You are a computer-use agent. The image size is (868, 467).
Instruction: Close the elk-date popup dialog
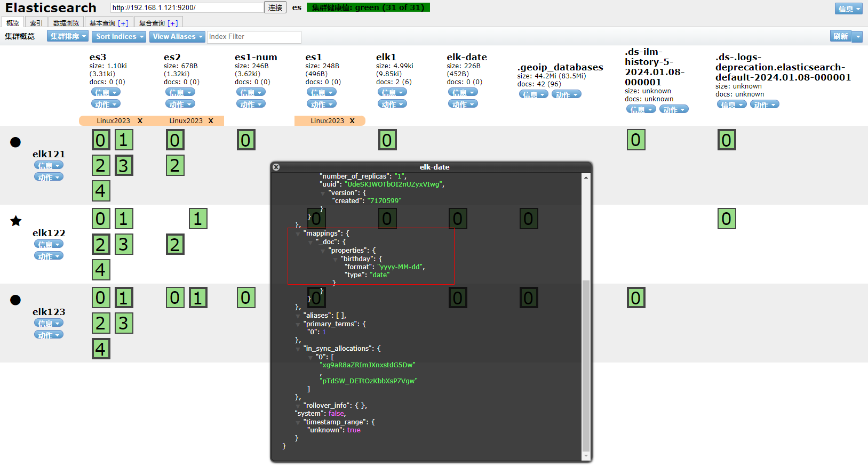pos(276,167)
